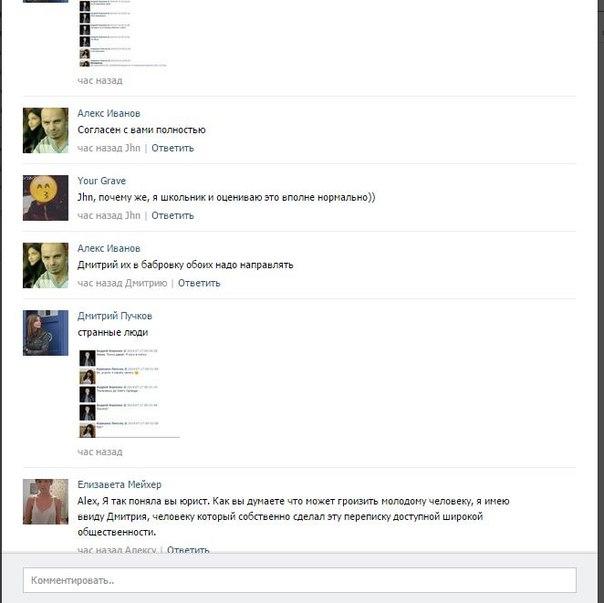Click 'час назад' timestamp under странные люди

click(x=100, y=452)
